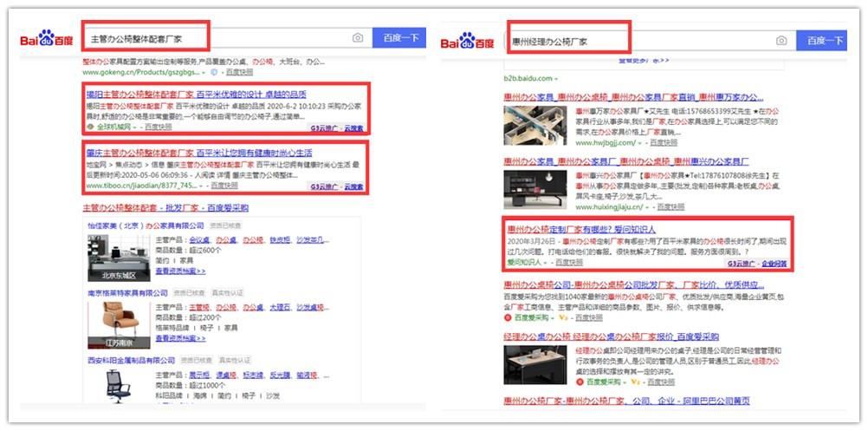Viewport: 868px width, 431px height.
Task: Click office thumbnail labeled 北京东城区
Action: pyautogui.click(x=119, y=258)
